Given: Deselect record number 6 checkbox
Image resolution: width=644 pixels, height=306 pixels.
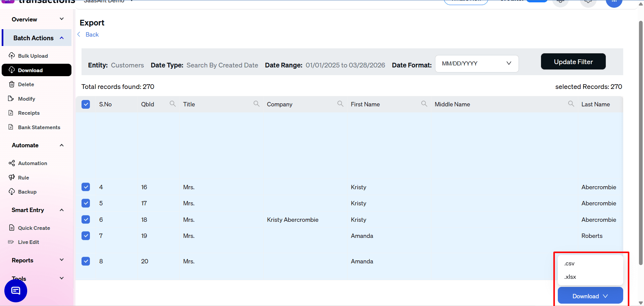Looking at the screenshot, I should point(86,219).
